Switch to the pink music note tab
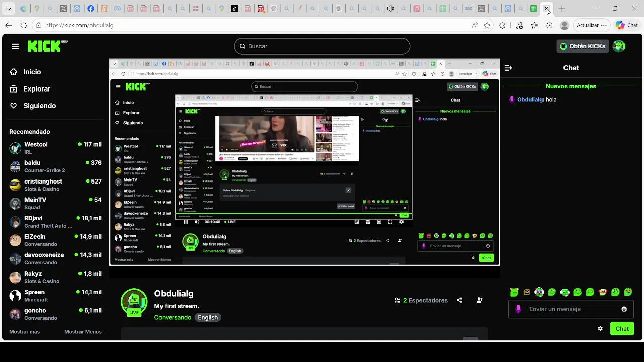 (416, 9)
